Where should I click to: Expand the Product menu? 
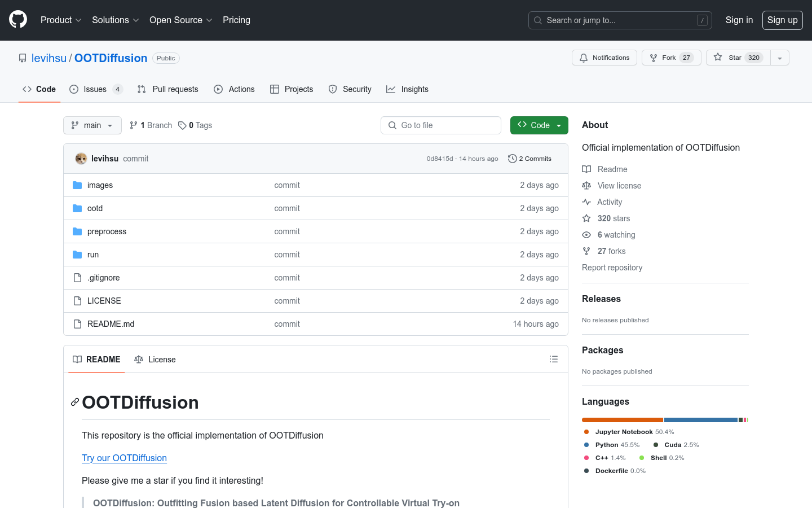61,20
